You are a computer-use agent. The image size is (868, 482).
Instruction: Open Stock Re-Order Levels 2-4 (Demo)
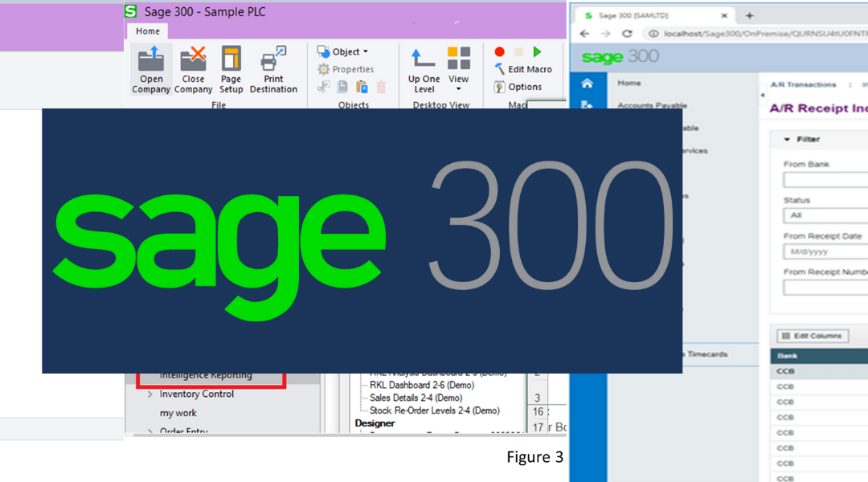[x=435, y=411]
